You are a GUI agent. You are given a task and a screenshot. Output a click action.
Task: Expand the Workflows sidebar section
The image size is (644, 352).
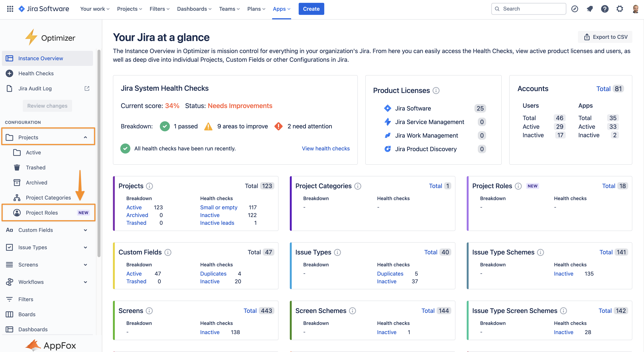click(85, 282)
